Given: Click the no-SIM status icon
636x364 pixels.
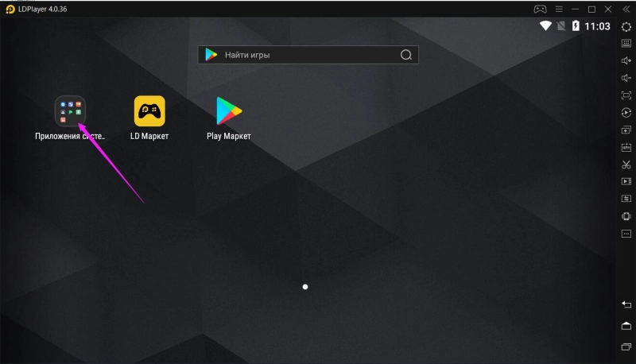Looking at the screenshot, I should [561, 26].
